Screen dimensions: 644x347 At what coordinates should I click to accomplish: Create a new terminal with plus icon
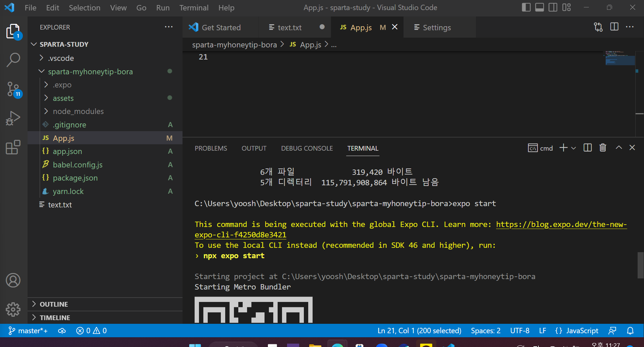pos(563,148)
